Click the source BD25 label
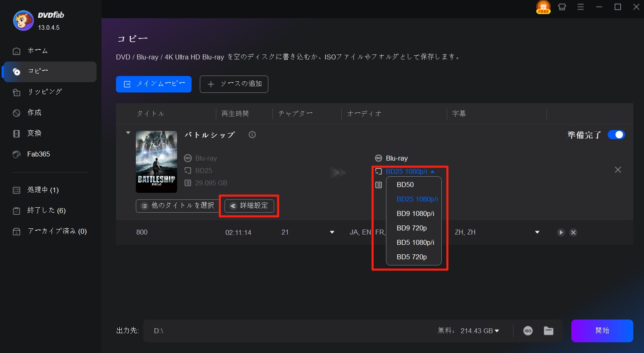644x353 pixels. click(204, 171)
